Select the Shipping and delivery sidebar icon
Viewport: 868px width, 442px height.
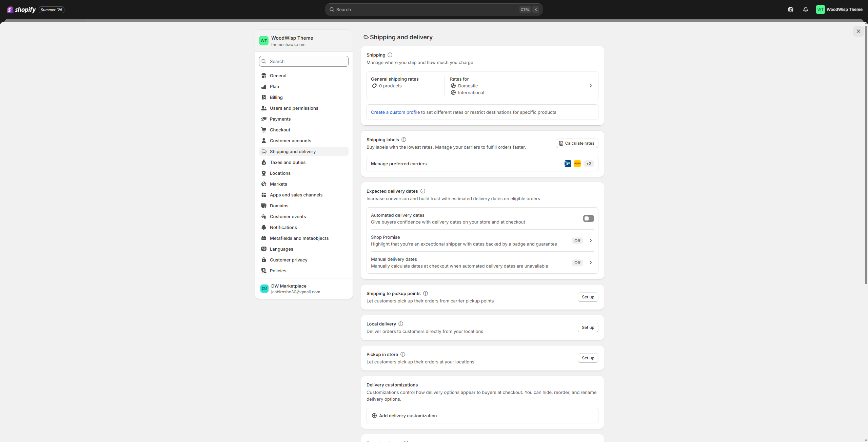click(264, 151)
